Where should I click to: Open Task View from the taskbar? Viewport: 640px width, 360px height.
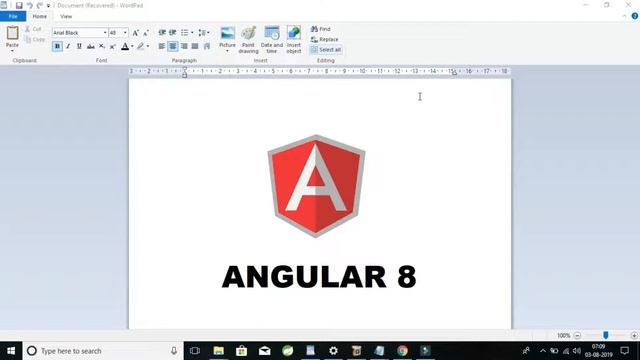(195, 351)
